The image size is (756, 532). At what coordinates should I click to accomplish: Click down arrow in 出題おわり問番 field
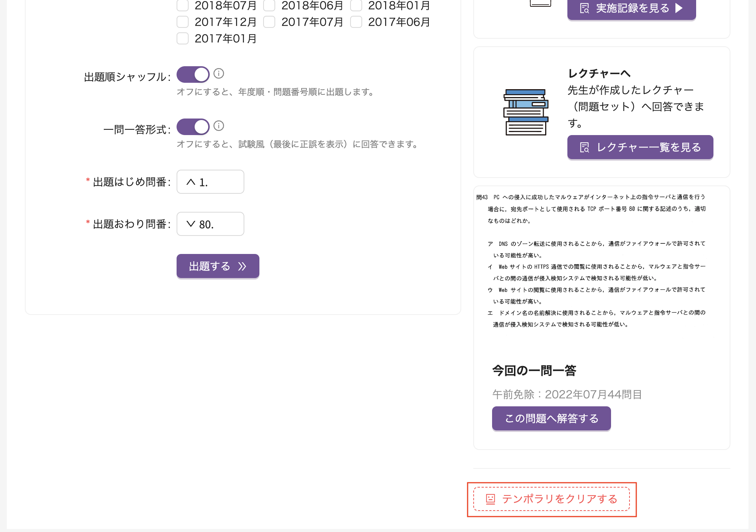pyautogui.click(x=191, y=224)
